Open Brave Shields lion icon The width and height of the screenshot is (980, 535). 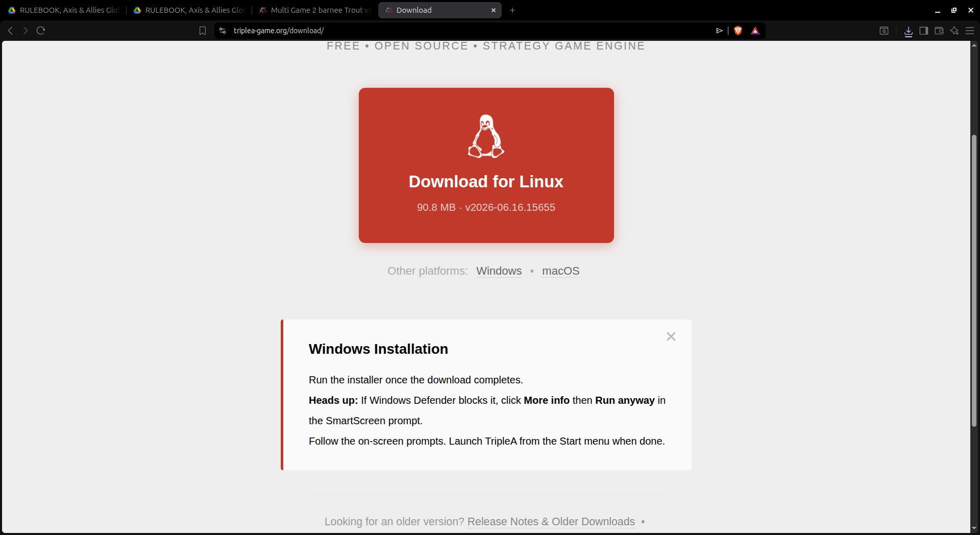click(x=738, y=31)
